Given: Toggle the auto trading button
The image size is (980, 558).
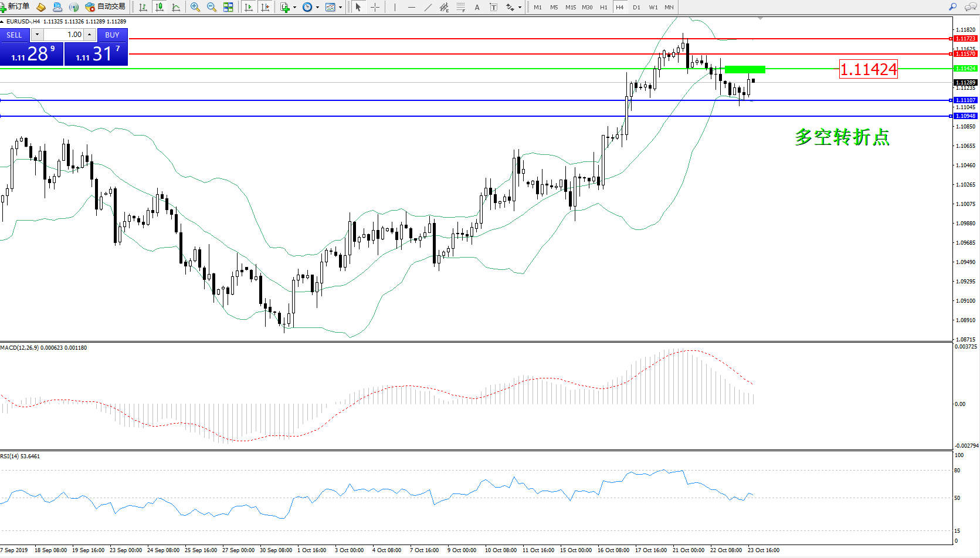Looking at the screenshot, I should pos(106,6).
